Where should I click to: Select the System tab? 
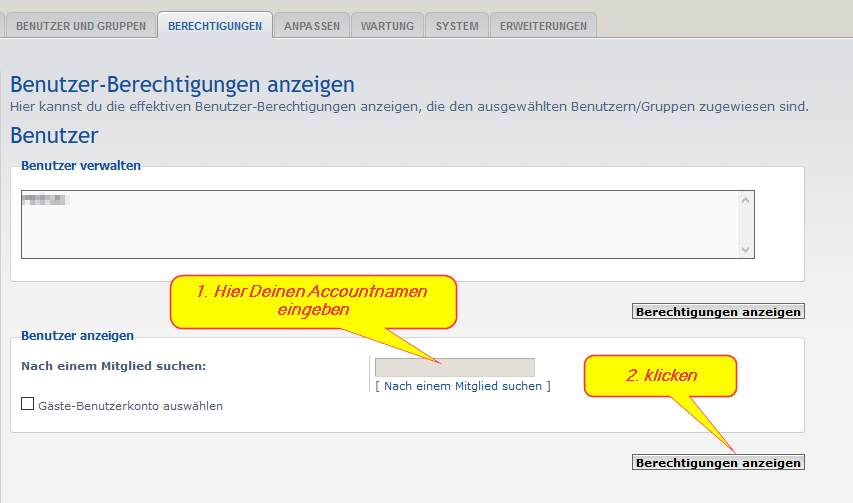pos(457,26)
